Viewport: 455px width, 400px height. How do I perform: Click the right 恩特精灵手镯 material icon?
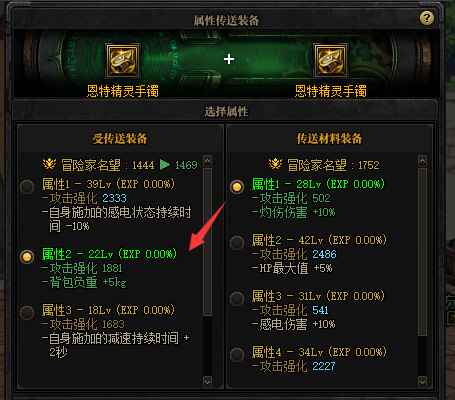point(331,60)
